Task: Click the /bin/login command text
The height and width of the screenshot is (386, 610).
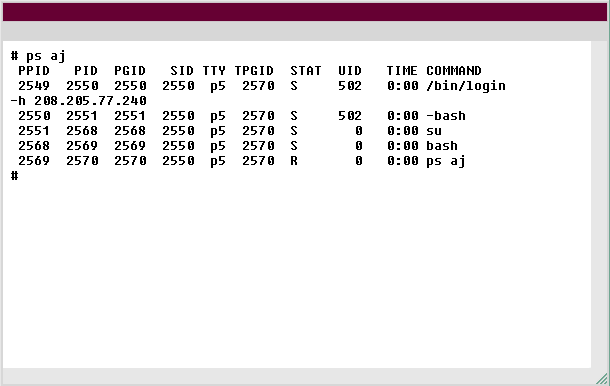Action: (x=466, y=86)
